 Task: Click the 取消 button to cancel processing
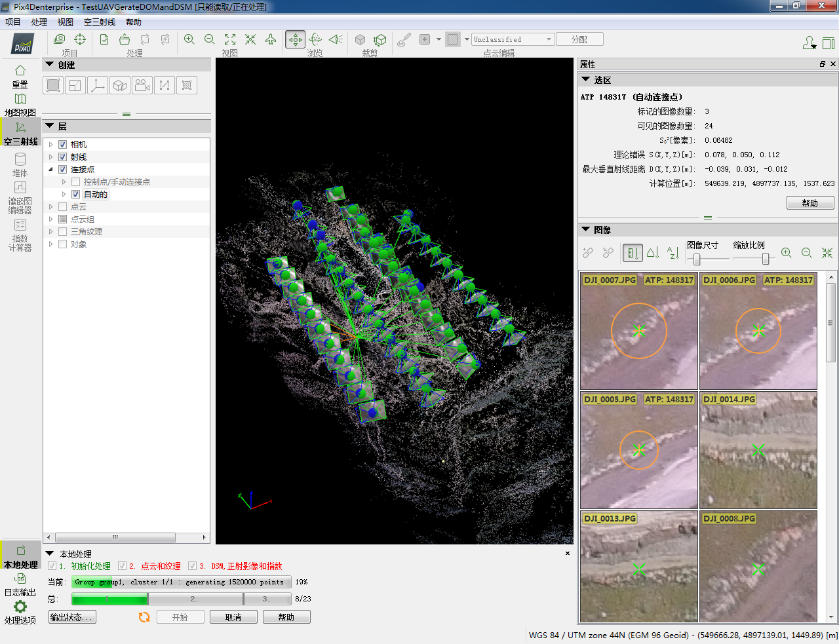[x=233, y=616]
